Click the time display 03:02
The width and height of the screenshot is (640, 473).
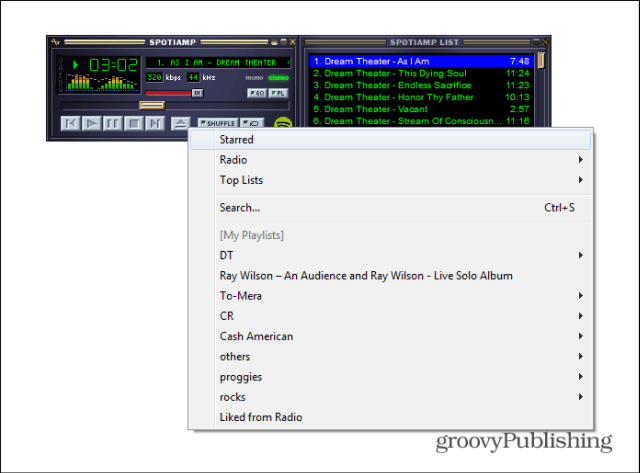(x=113, y=65)
